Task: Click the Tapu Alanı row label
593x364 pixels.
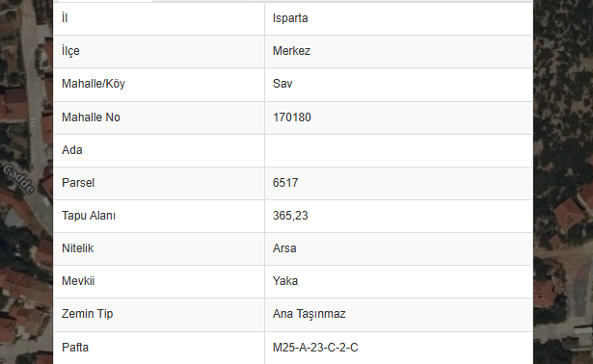Action: (89, 216)
